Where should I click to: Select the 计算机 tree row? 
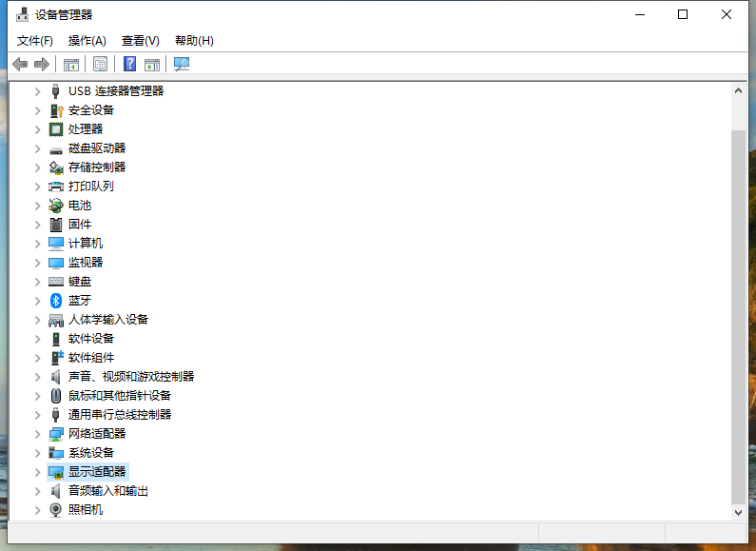(x=86, y=244)
